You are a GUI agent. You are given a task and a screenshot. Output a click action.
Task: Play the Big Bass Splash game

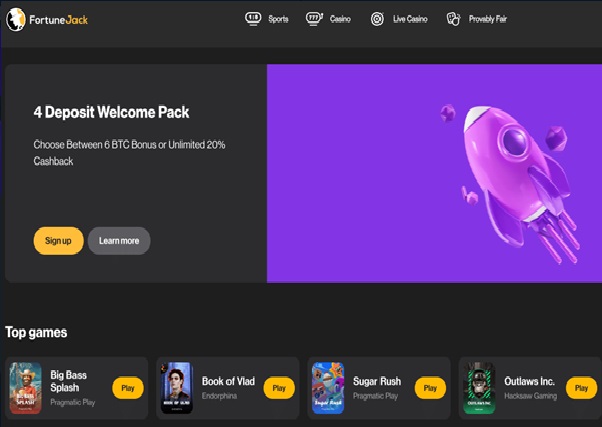pyautogui.click(x=127, y=388)
